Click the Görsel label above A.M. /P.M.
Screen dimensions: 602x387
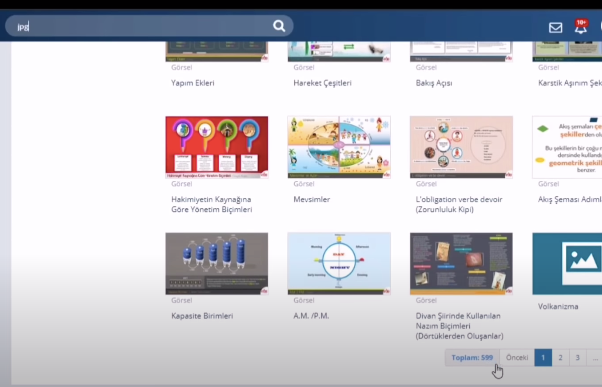point(304,300)
